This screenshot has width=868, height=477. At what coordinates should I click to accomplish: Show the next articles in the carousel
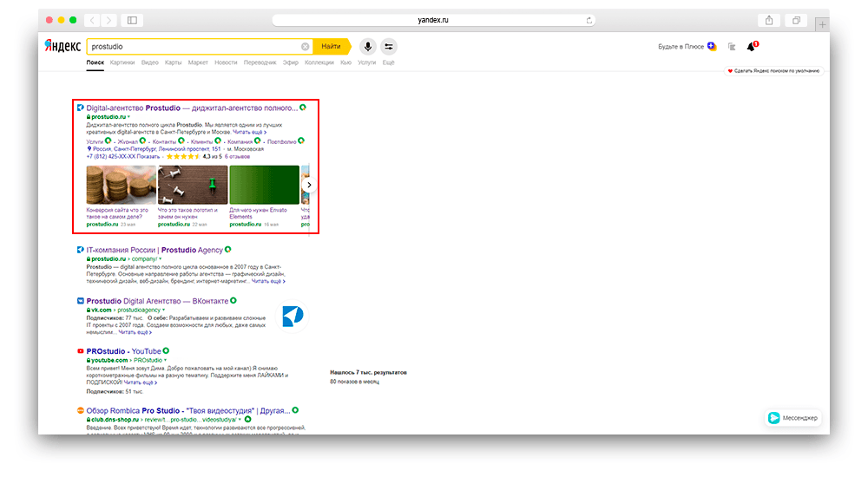tap(309, 185)
